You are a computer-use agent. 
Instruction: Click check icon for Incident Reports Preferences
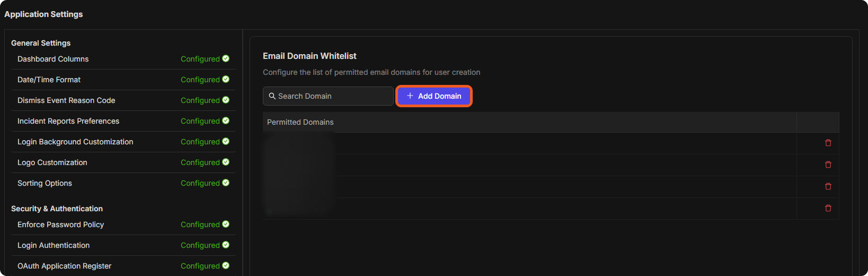(x=226, y=120)
